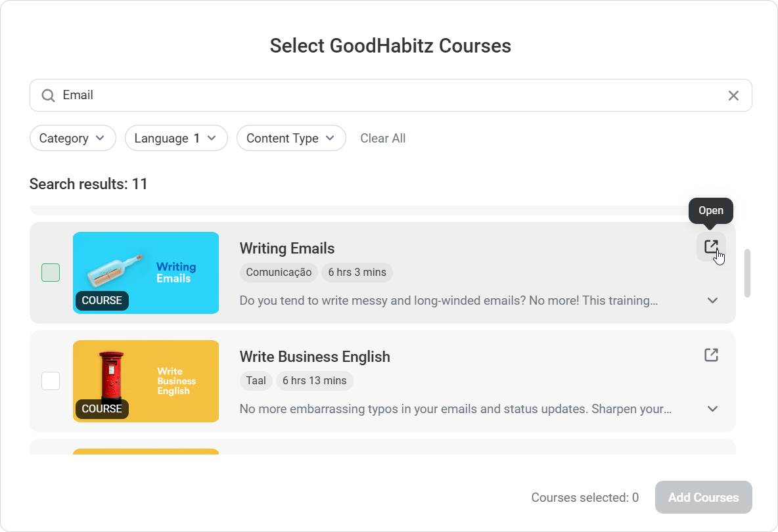Image resolution: width=778 pixels, height=532 pixels.
Task: Clear the Email search text with X
Action: point(733,95)
